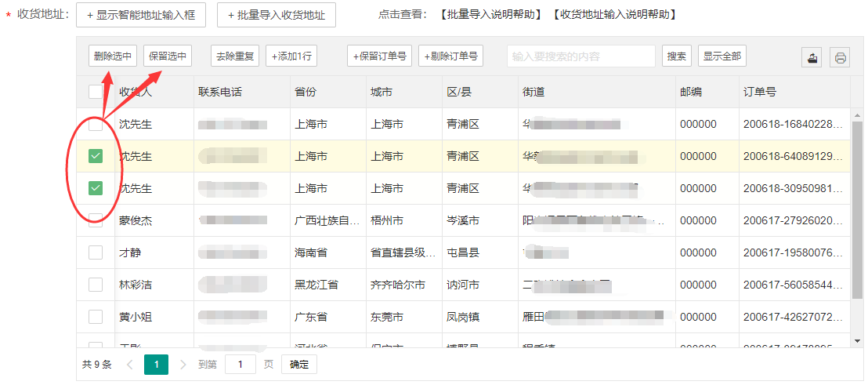Click the printer icon

point(840,57)
